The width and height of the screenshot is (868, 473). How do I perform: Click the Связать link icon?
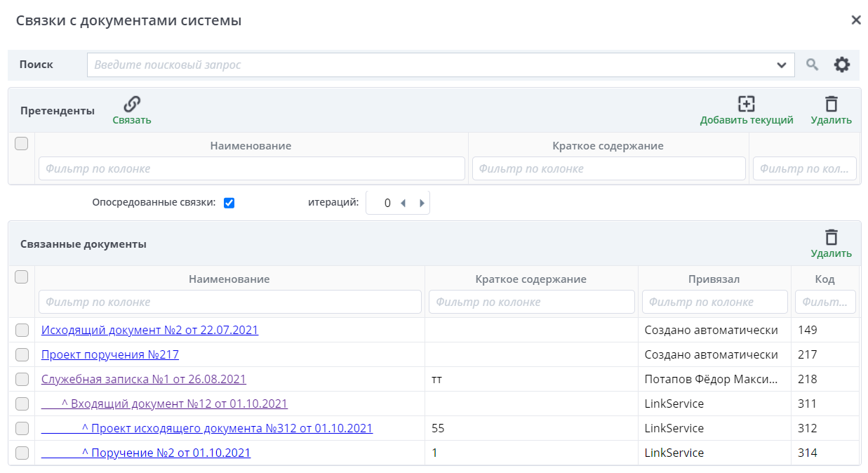point(132,105)
